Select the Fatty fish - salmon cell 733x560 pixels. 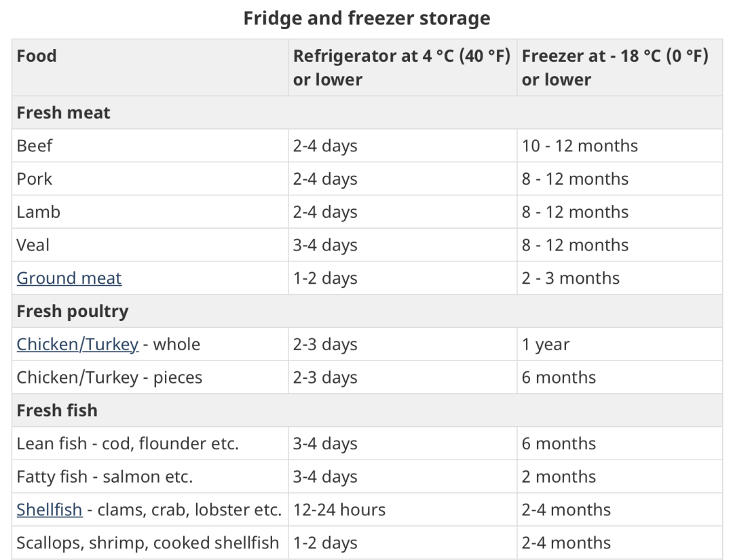[x=105, y=477]
